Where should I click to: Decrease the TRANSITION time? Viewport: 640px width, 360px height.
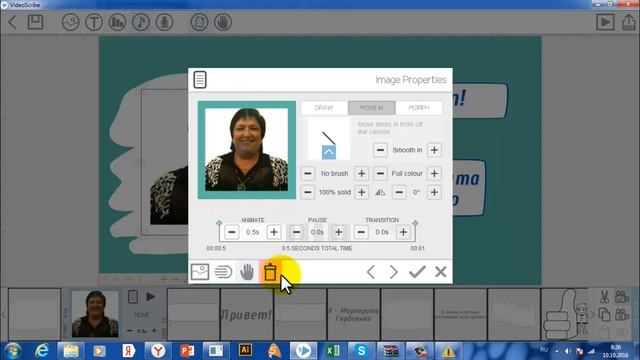coord(361,232)
